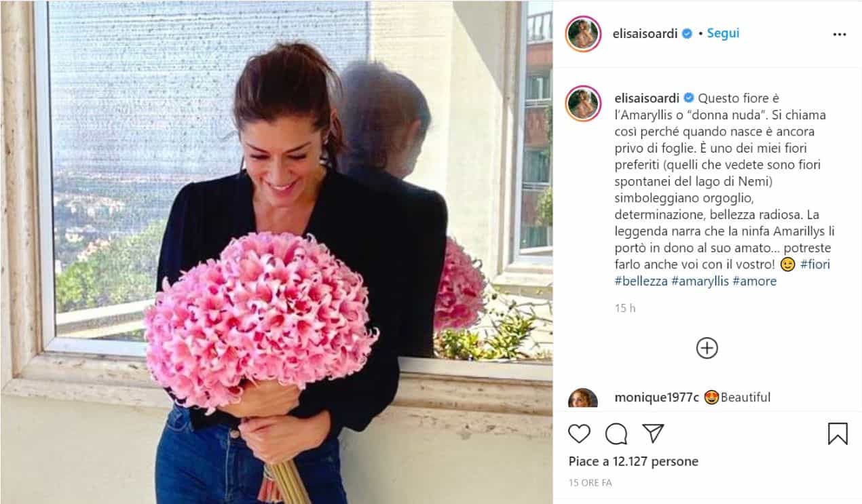The image size is (862, 504).
Task: Open elisaisoardi header profile picture
Action: [x=583, y=34]
